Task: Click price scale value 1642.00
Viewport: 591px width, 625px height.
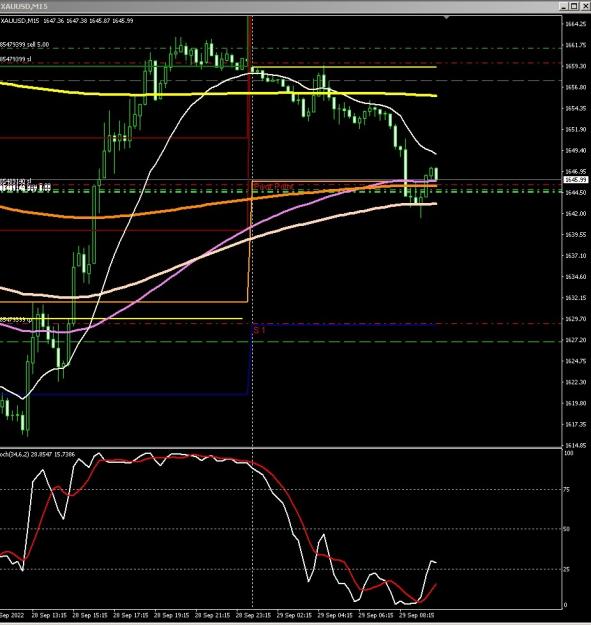Action: point(575,214)
